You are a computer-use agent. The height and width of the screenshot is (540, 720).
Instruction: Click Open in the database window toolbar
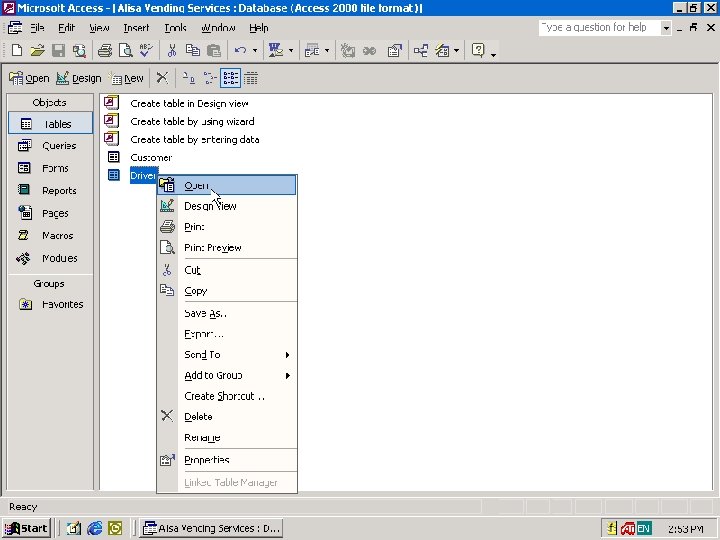29,79
